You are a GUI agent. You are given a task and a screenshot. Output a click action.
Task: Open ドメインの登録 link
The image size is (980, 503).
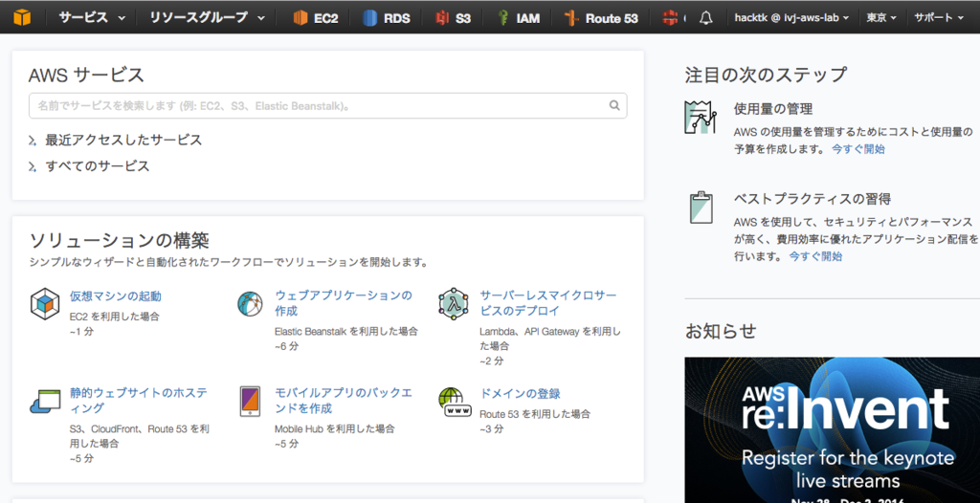pos(520,394)
